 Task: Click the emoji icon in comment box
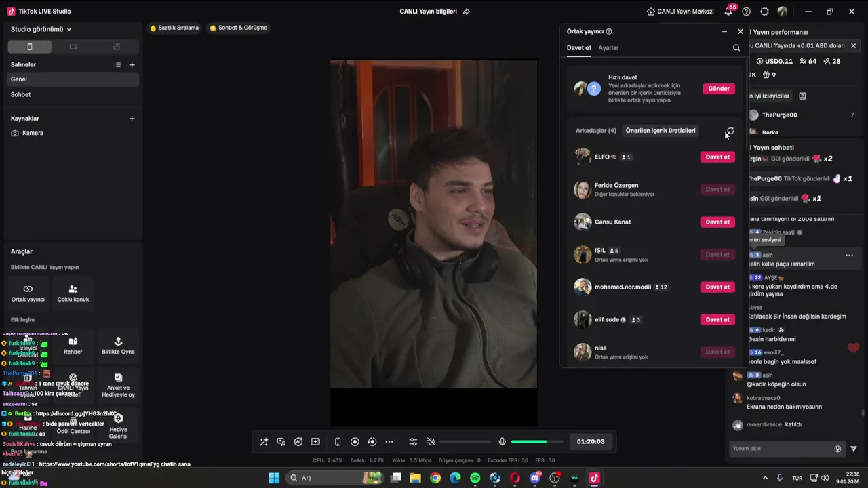coord(837,449)
